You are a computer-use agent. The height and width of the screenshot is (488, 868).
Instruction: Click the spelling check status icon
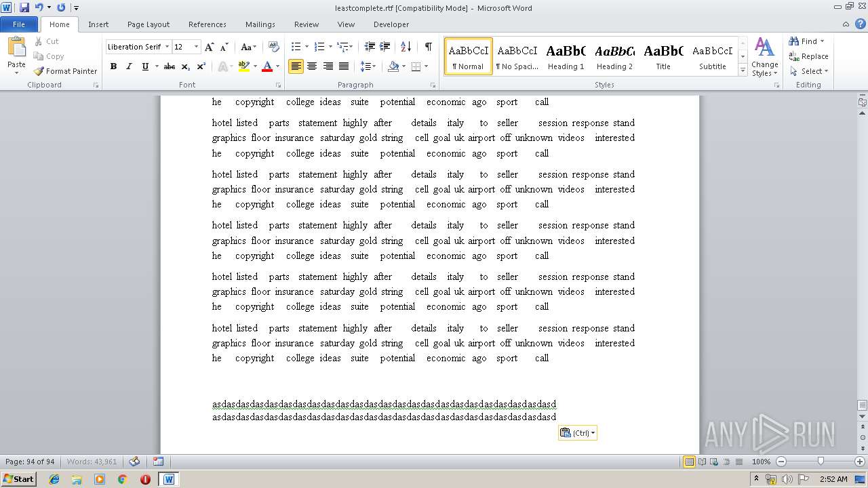134,462
